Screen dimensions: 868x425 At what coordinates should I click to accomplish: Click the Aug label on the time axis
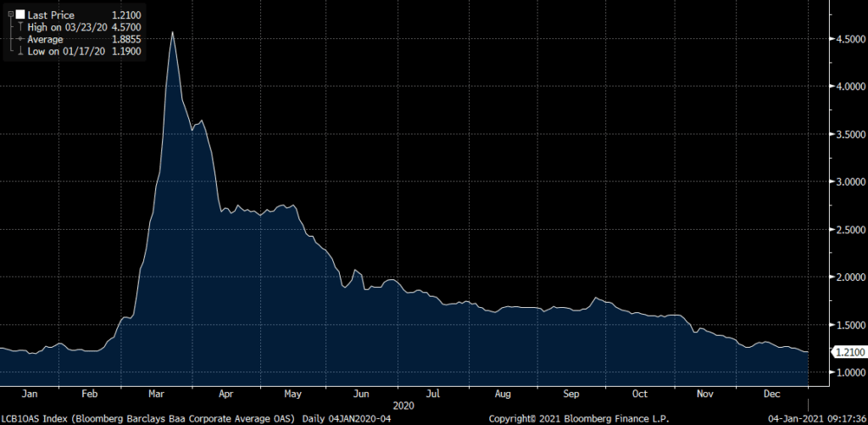(x=502, y=394)
